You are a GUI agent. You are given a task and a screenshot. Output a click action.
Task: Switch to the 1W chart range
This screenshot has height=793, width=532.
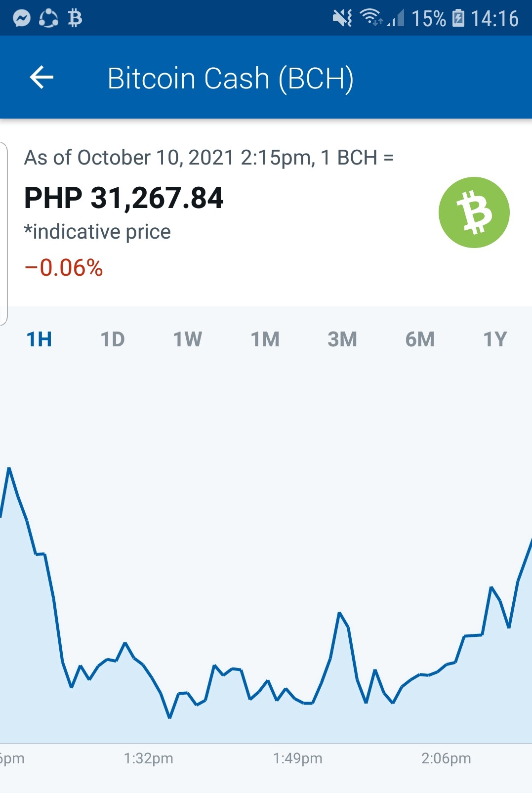[x=188, y=339]
